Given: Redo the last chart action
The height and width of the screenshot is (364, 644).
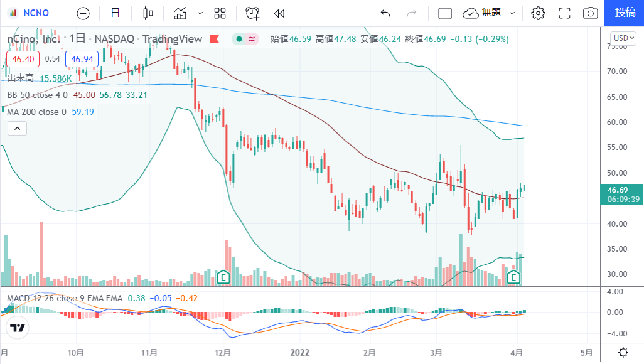Looking at the screenshot, I should [412, 14].
